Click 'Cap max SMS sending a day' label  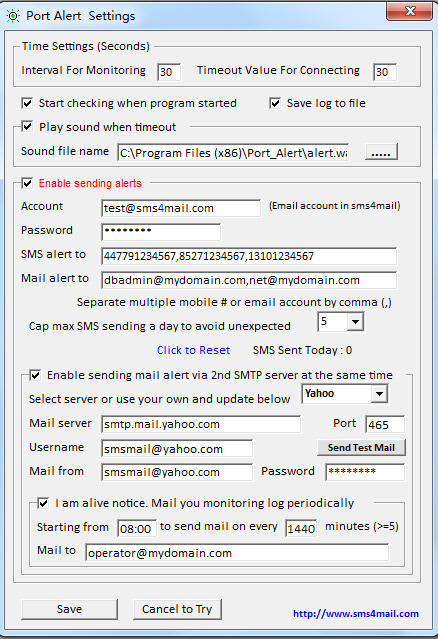160,326
